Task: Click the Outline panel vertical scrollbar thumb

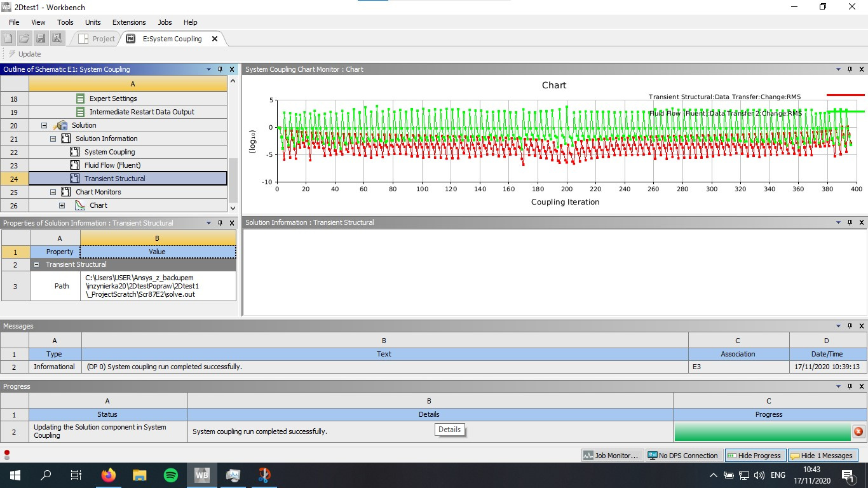Action: [232, 180]
